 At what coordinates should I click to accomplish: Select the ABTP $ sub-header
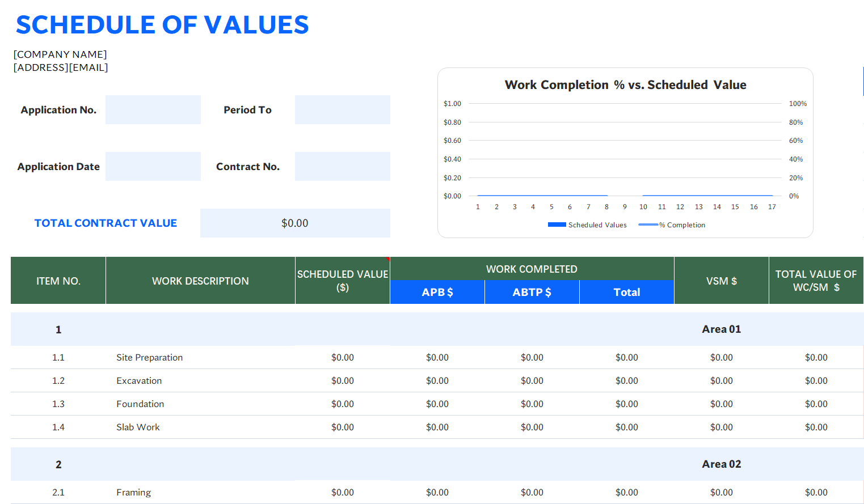[x=532, y=292]
